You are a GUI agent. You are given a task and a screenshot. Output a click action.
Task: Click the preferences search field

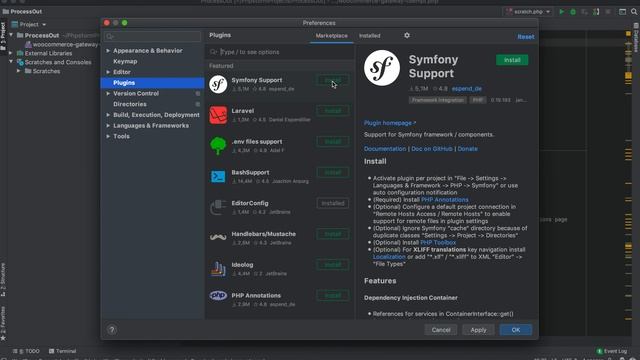click(x=152, y=37)
